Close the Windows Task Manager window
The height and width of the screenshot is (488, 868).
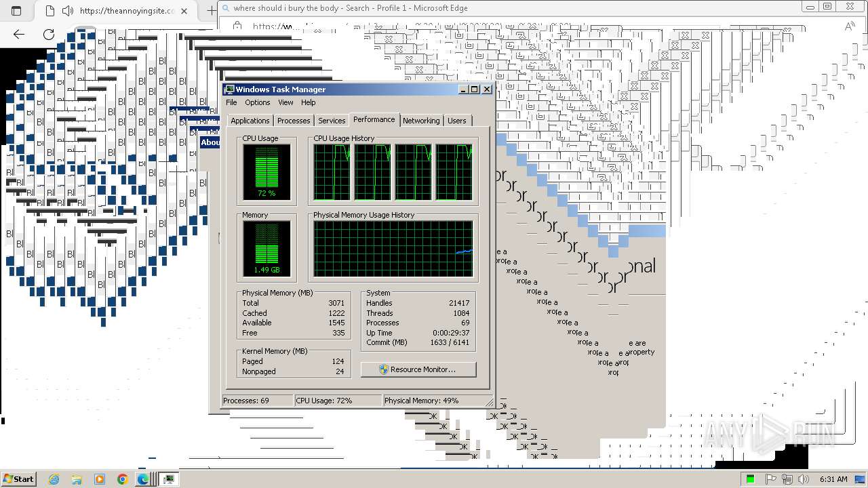point(486,89)
